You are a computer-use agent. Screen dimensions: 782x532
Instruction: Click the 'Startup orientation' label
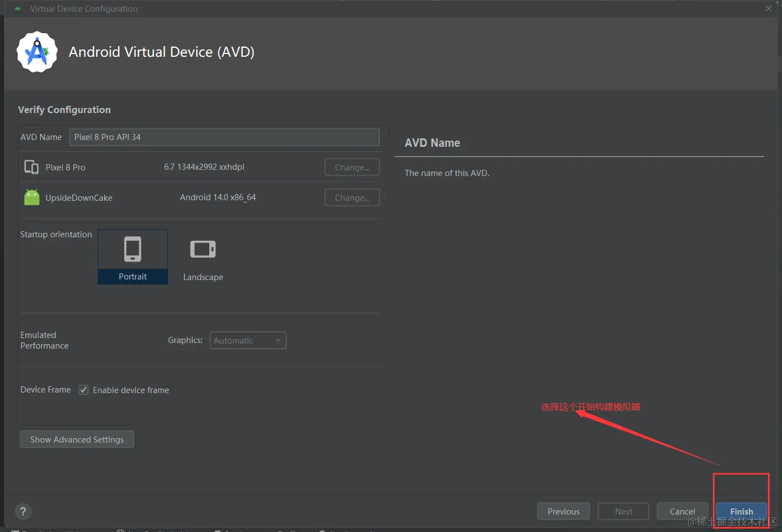(56, 235)
